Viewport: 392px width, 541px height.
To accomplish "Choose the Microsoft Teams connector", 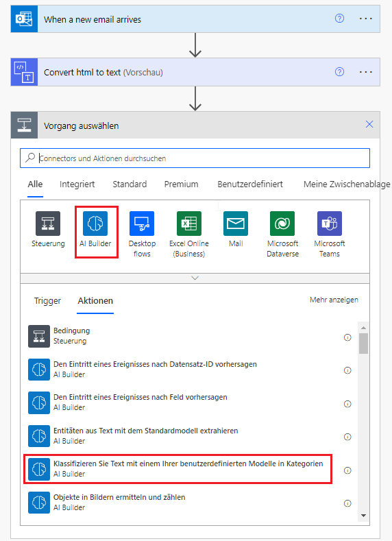I will point(330,224).
